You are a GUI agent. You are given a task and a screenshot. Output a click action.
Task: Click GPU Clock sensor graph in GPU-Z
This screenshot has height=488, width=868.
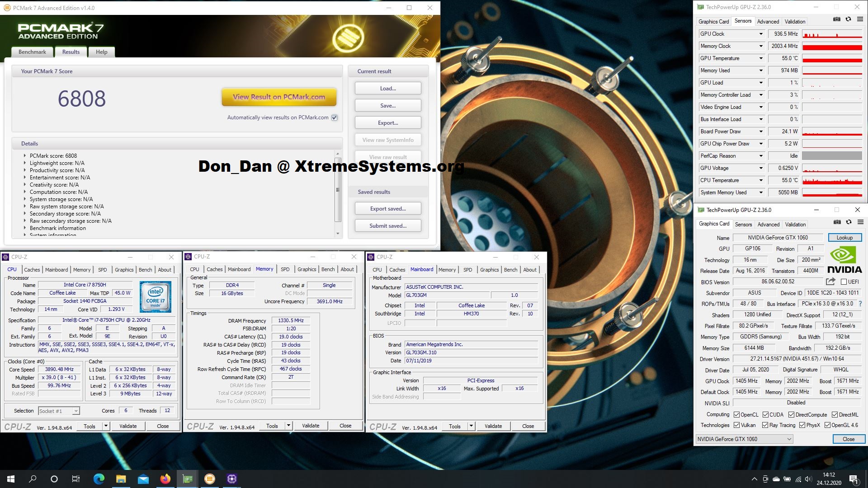pyautogui.click(x=832, y=34)
